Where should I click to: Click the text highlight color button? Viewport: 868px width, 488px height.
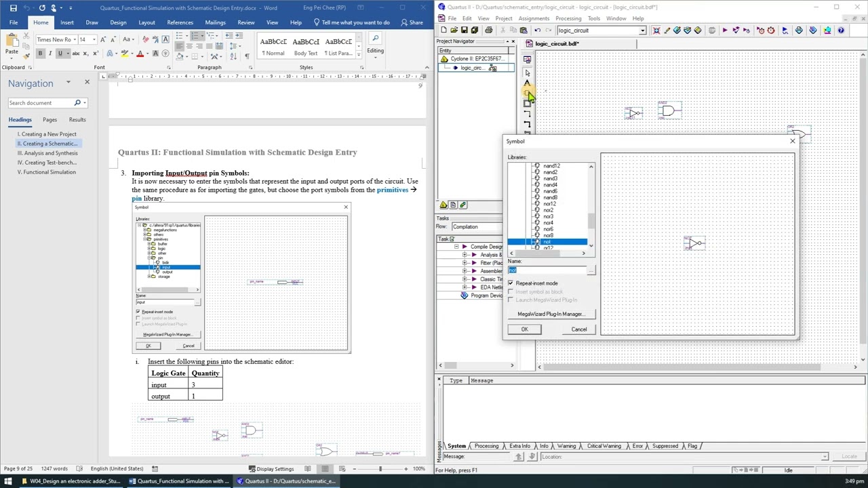pos(125,54)
